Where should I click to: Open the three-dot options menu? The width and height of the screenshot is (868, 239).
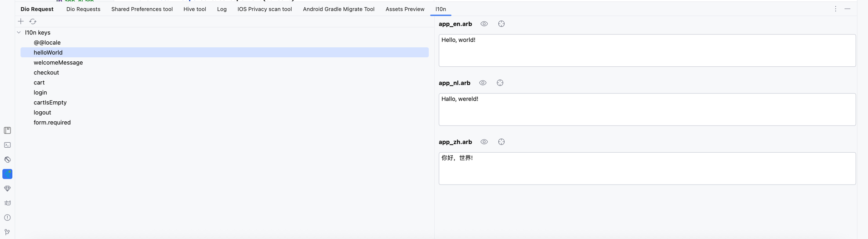(835, 9)
